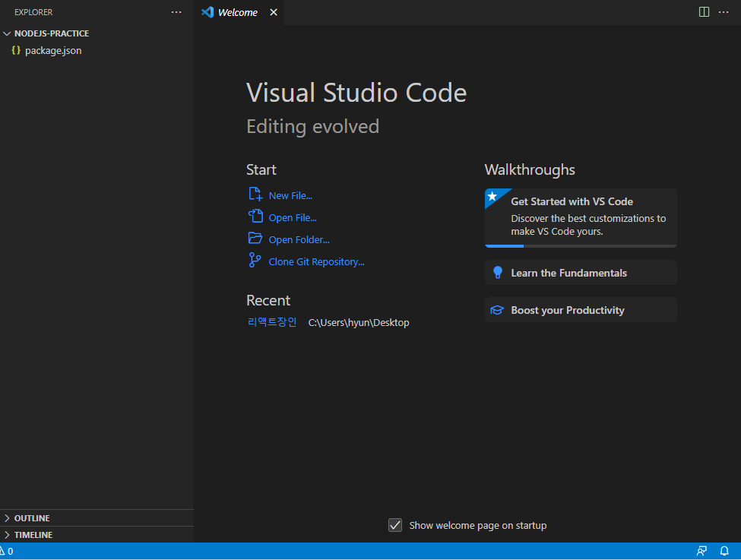This screenshot has width=741, height=560.
Task: Click the New File icon
Action: [x=255, y=195]
